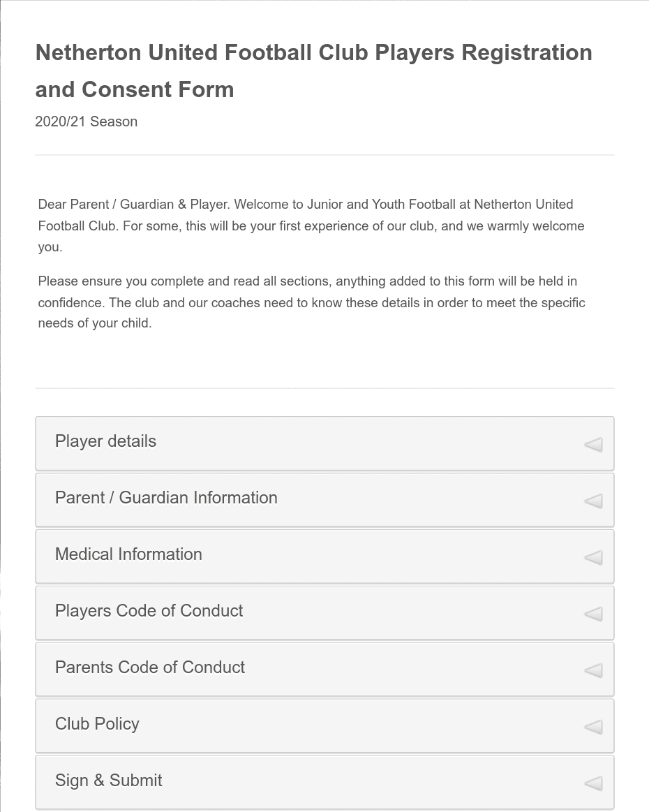
Task: Click the Medical Information arrow icon
Action: (593, 558)
